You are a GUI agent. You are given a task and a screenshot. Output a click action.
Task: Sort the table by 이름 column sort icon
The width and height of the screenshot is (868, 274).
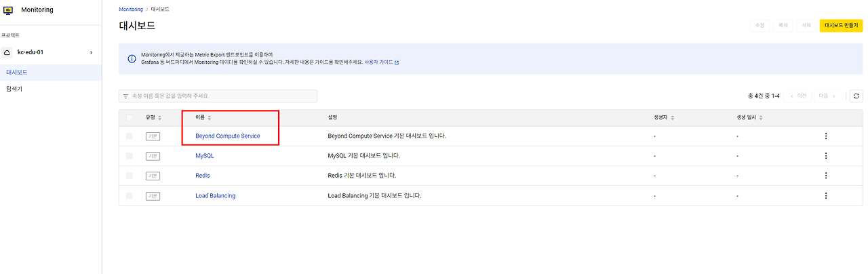tap(210, 118)
